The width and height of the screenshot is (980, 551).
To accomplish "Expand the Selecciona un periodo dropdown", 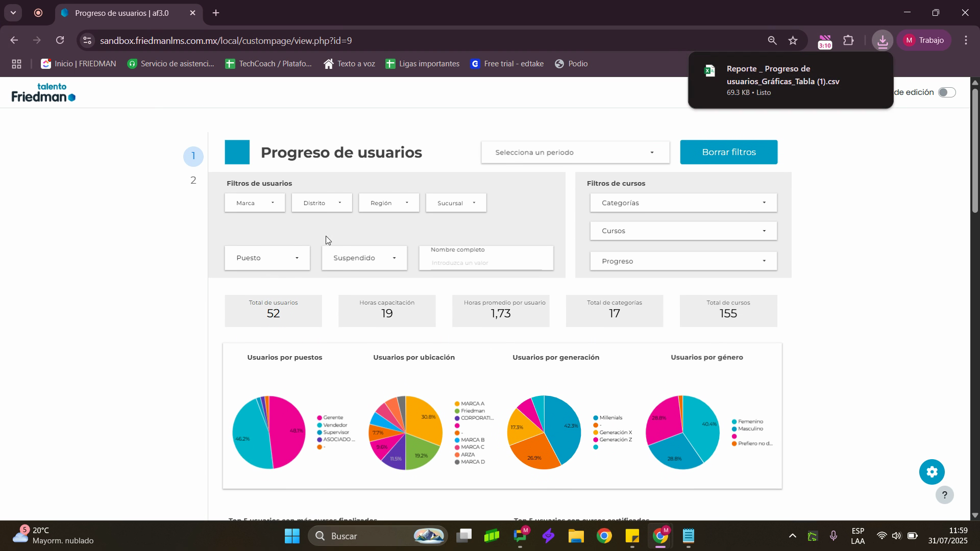I will 575,153.
